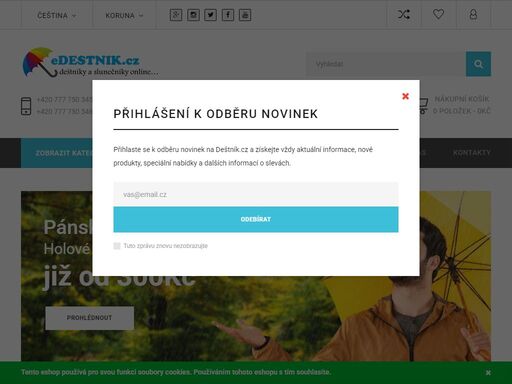This screenshot has width=512, height=384.
Task: Click the compare products shuffle icon
Action: point(404,14)
